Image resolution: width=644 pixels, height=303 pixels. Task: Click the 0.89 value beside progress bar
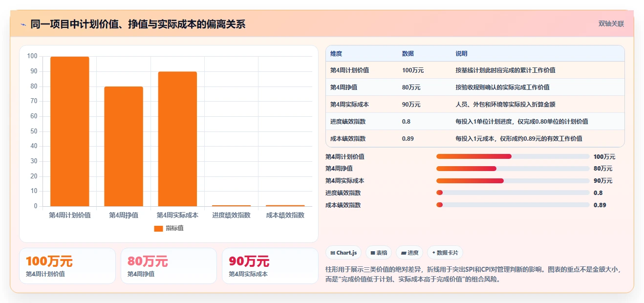(600, 205)
